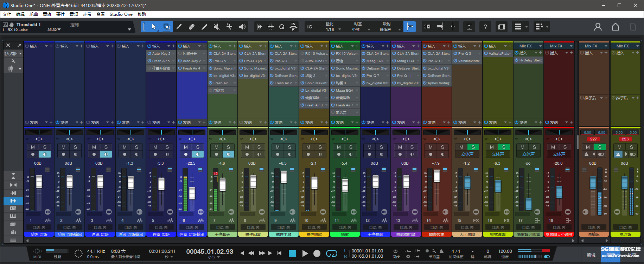Open the grid view options icon
Viewport: 644px width, 264px height.
(x=518, y=27)
